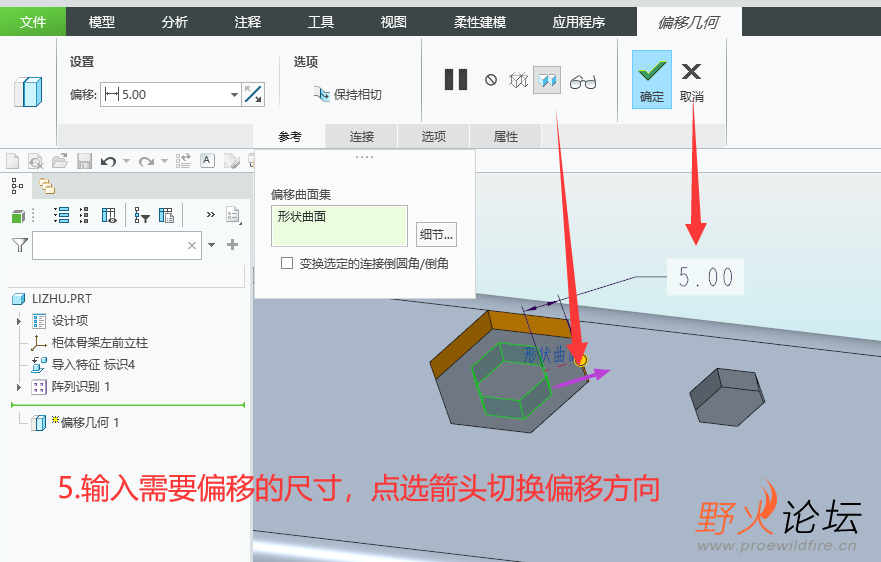Select the no-preview icon
Screen dimensions: 881x562
[x=491, y=80]
